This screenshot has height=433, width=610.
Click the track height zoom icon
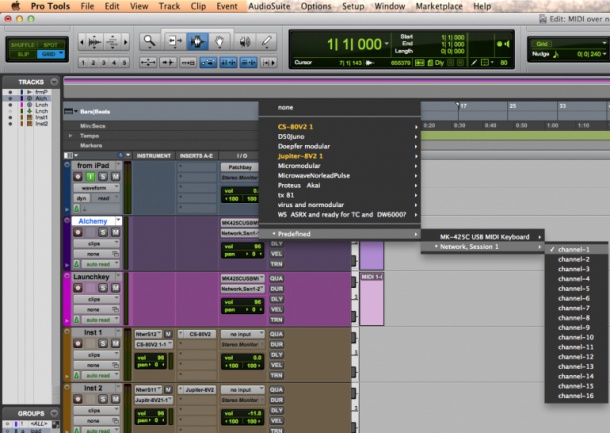coord(113,42)
